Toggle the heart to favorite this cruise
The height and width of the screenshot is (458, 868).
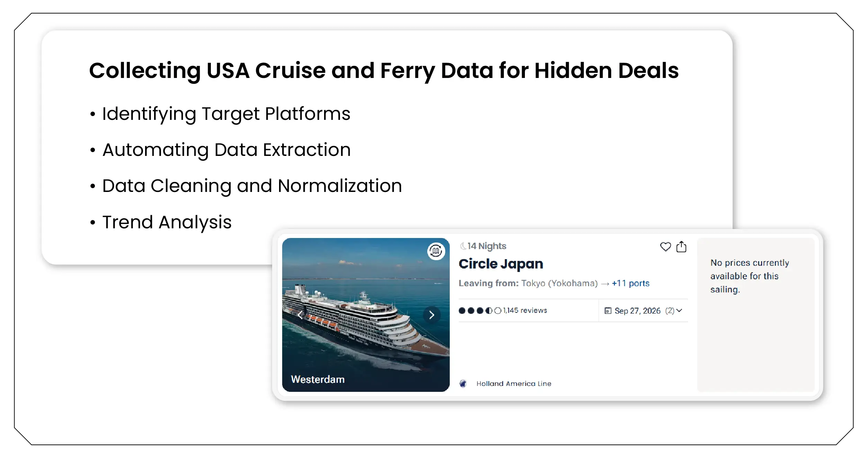(x=665, y=247)
